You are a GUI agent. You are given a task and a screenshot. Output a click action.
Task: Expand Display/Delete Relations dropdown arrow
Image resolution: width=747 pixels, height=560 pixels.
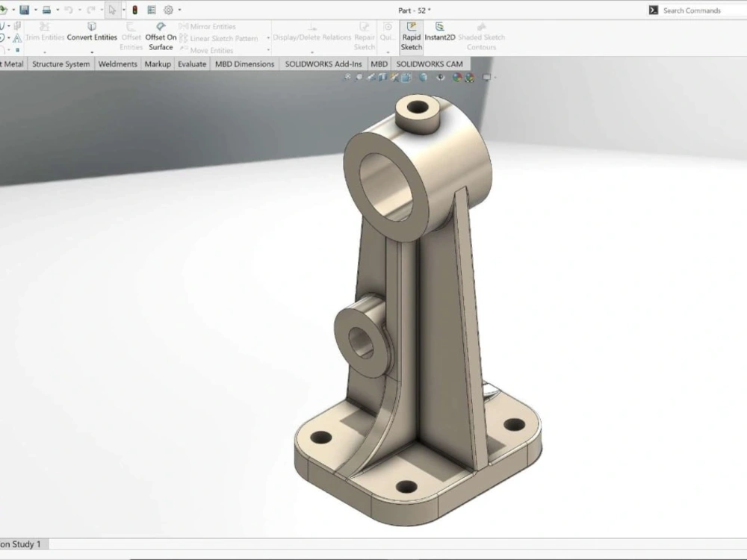point(312,52)
